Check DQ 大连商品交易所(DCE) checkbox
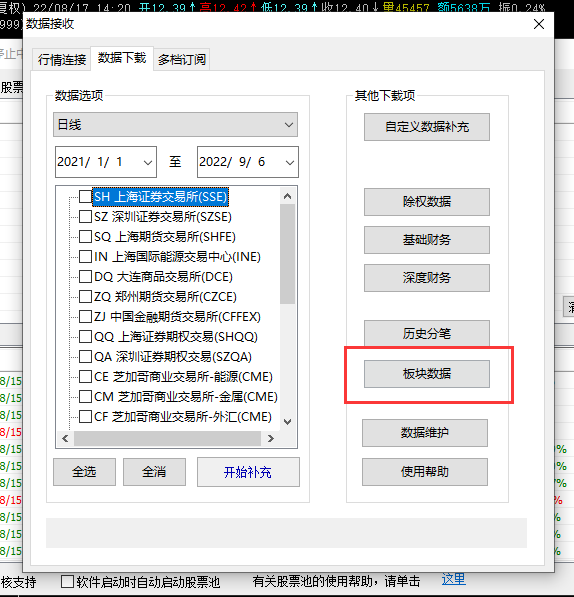 pyautogui.click(x=85, y=276)
